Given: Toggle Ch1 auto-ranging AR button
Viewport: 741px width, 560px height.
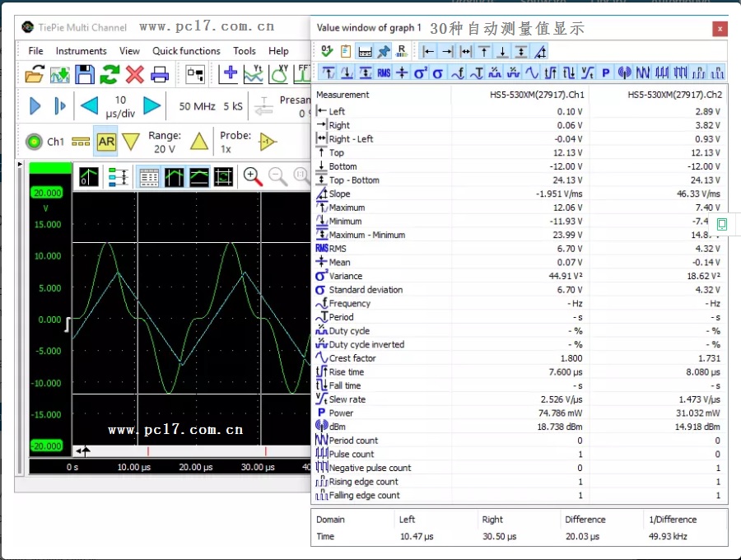Looking at the screenshot, I should tap(106, 141).
